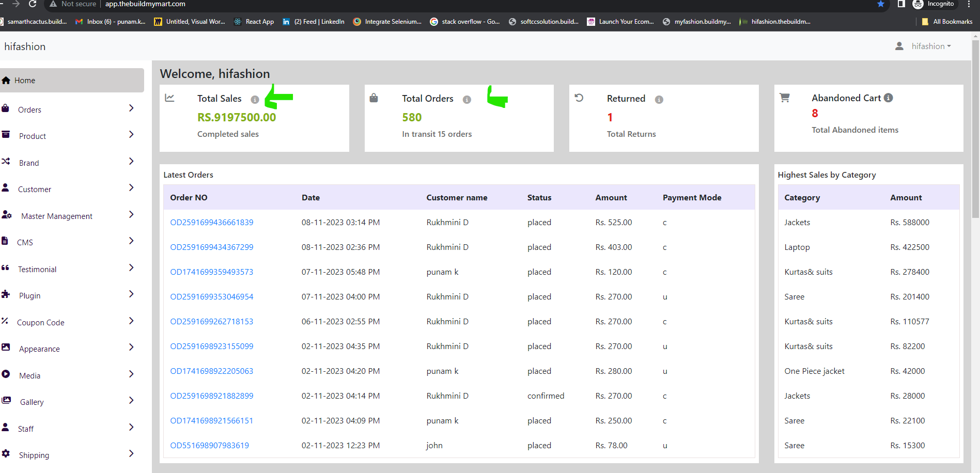The height and width of the screenshot is (473, 980).
Task: Open the All Bookmarks folder
Action: point(947,22)
